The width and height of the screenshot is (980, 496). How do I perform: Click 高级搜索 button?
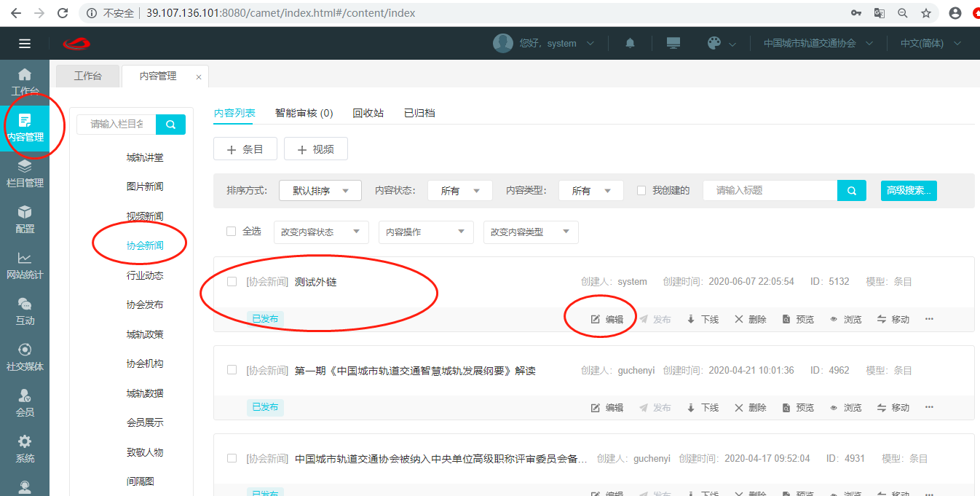909,191
